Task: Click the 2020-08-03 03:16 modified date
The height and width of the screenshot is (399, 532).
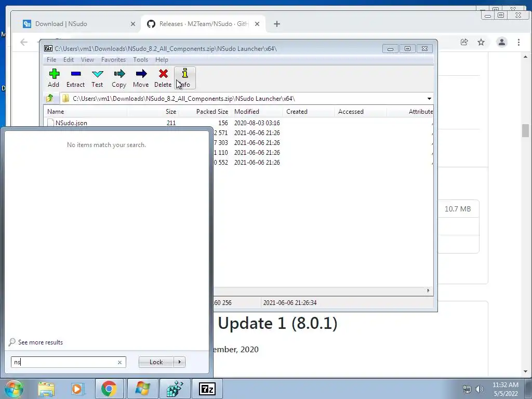Action: click(x=257, y=123)
